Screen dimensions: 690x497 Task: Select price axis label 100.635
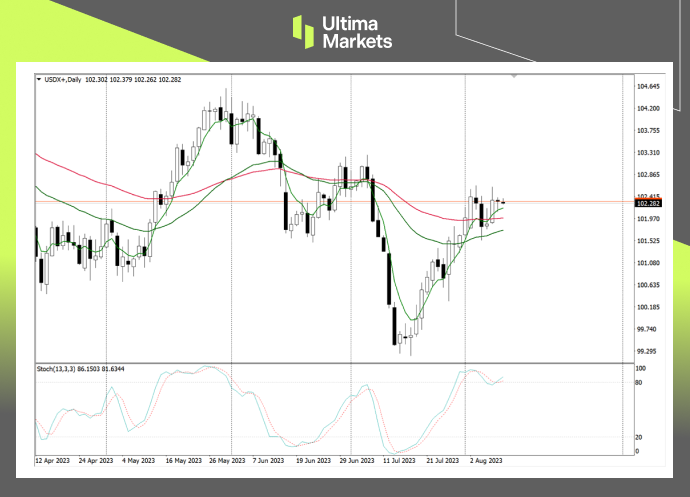(x=648, y=285)
